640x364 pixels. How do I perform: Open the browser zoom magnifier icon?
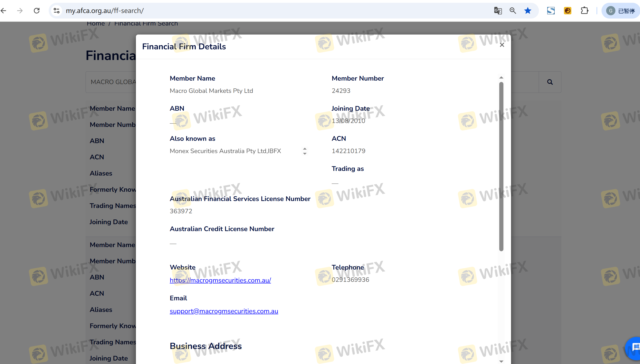[x=513, y=10]
